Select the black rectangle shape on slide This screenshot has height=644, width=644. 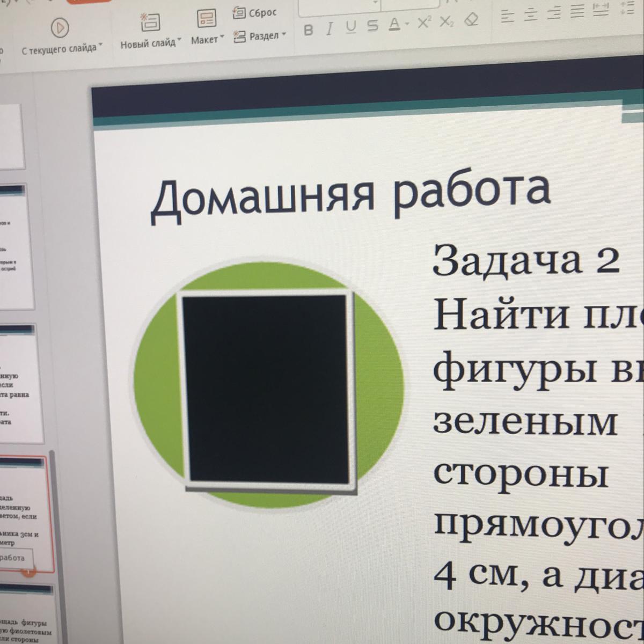pyautogui.click(x=266, y=389)
